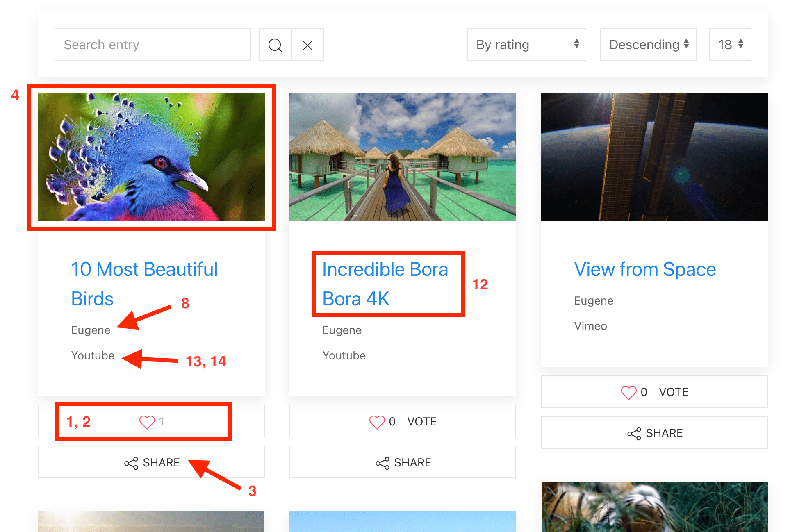Open the tiger thumbnail image
The height and width of the screenshot is (532, 806).
tap(654, 507)
